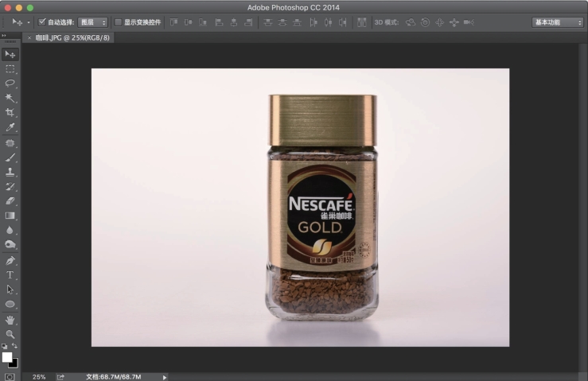Align top edges of layers
The height and width of the screenshot is (381, 588).
coord(173,22)
